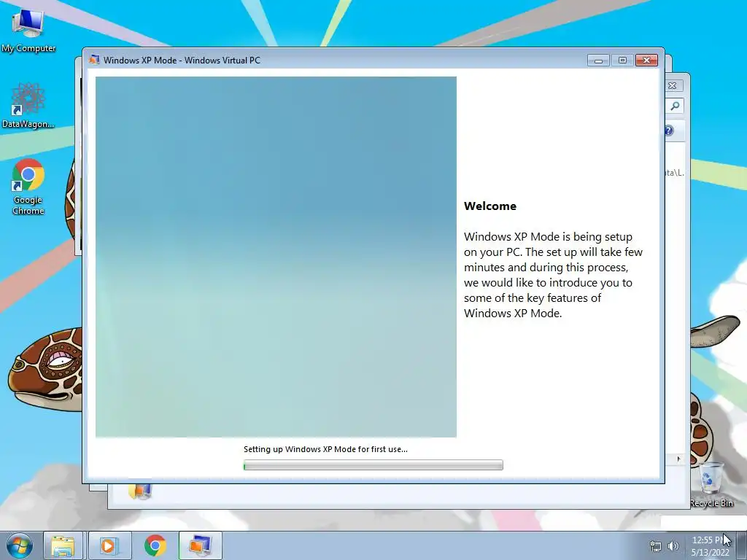Click the search magnifier in the background window

[675, 106]
